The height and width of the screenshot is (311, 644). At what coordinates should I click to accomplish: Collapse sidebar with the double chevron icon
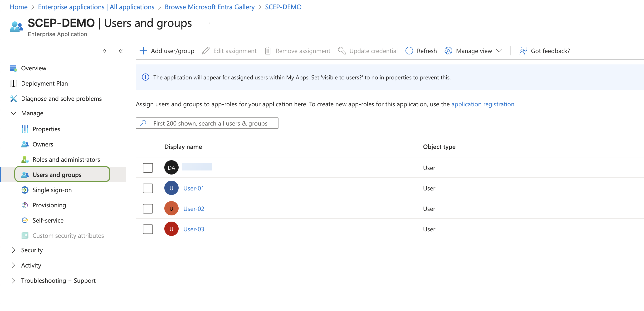click(121, 51)
